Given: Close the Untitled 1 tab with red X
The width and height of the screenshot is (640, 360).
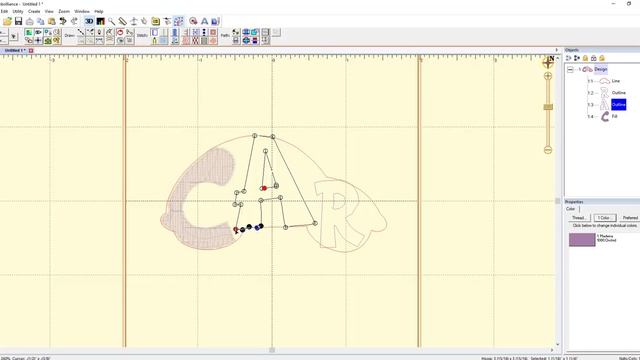Looking at the screenshot, I should (31, 51).
